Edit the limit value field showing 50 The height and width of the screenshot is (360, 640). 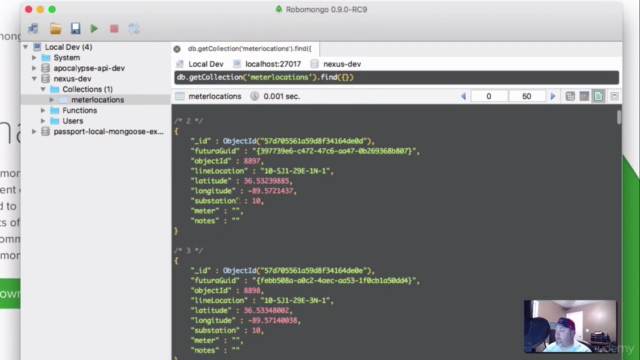pos(527,96)
